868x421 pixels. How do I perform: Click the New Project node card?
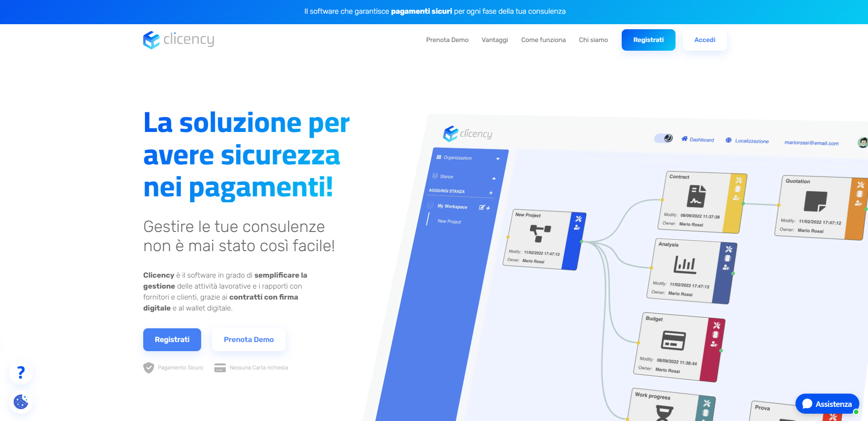pos(544,240)
